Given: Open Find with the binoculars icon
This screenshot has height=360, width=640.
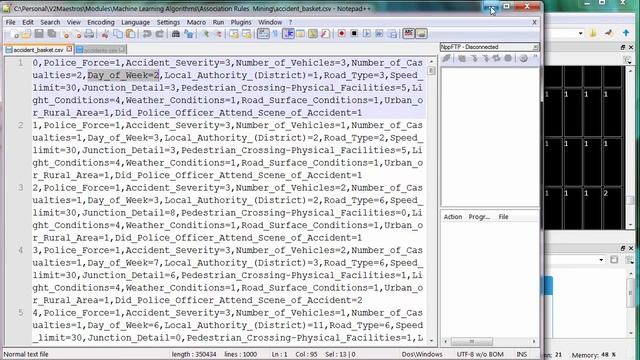Looking at the screenshot, I should coord(176,34).
